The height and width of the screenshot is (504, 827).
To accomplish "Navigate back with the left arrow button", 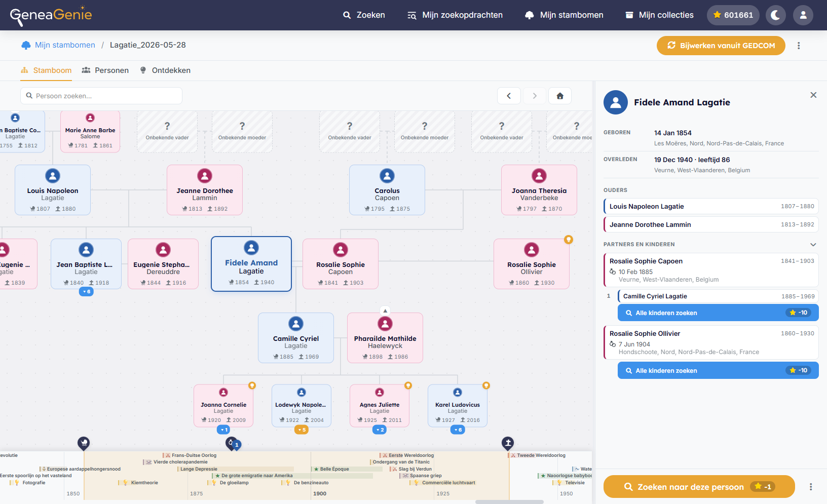I will tap(509, 96).
